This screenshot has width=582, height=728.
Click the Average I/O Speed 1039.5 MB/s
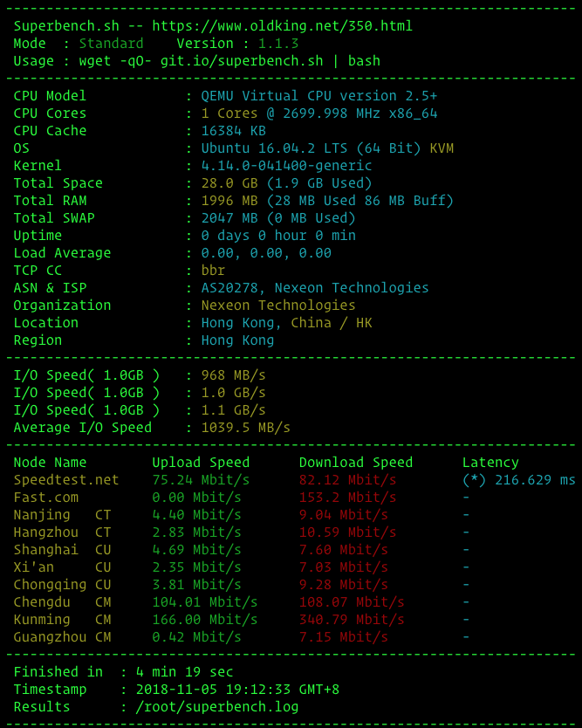coord(245,428)
